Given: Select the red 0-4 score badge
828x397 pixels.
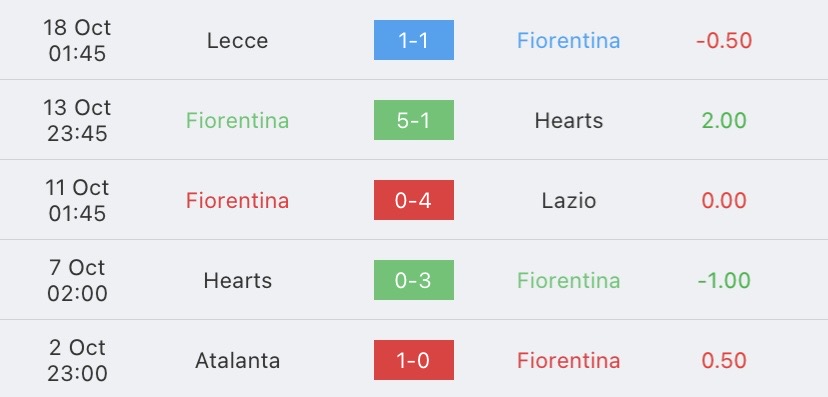Looking at the screenshot, I should pos(413,200).
